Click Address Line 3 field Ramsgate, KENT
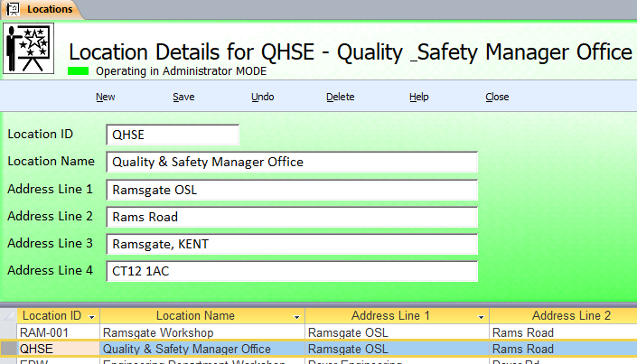This screenshot has width=637, height=364. click(x=292, y=244)
